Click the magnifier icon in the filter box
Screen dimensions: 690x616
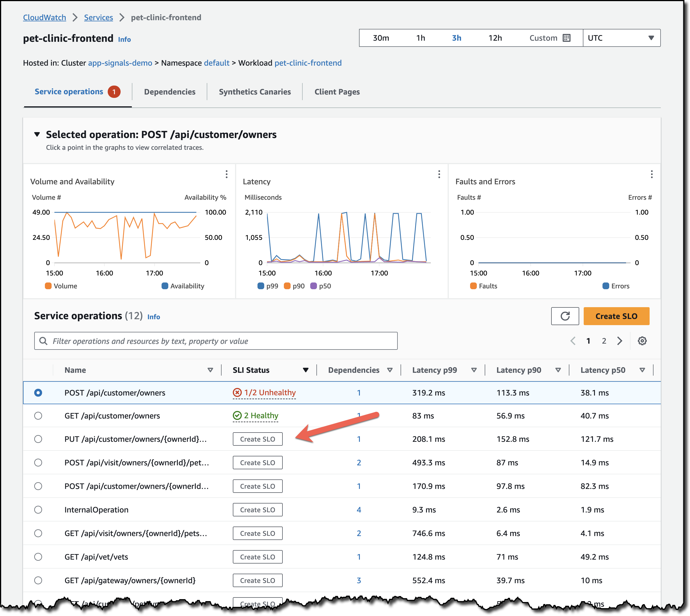pyautogui.click(x=43, y=341)
